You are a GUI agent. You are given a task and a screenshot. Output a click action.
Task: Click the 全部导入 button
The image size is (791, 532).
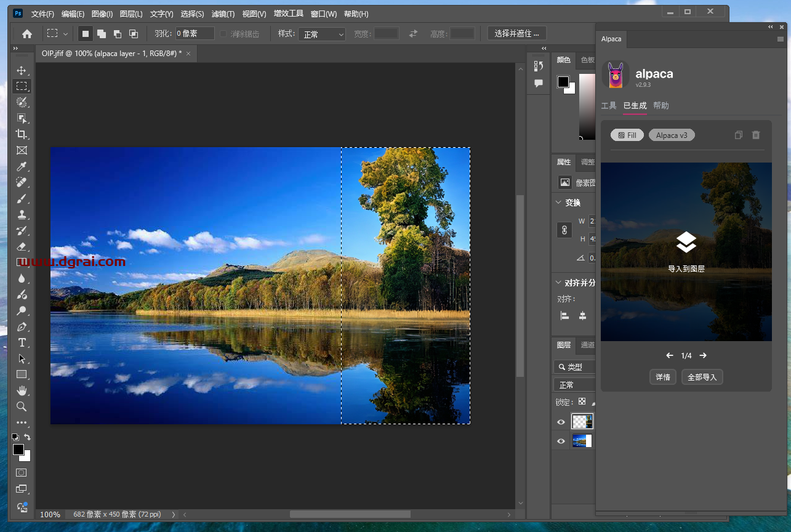702,377
